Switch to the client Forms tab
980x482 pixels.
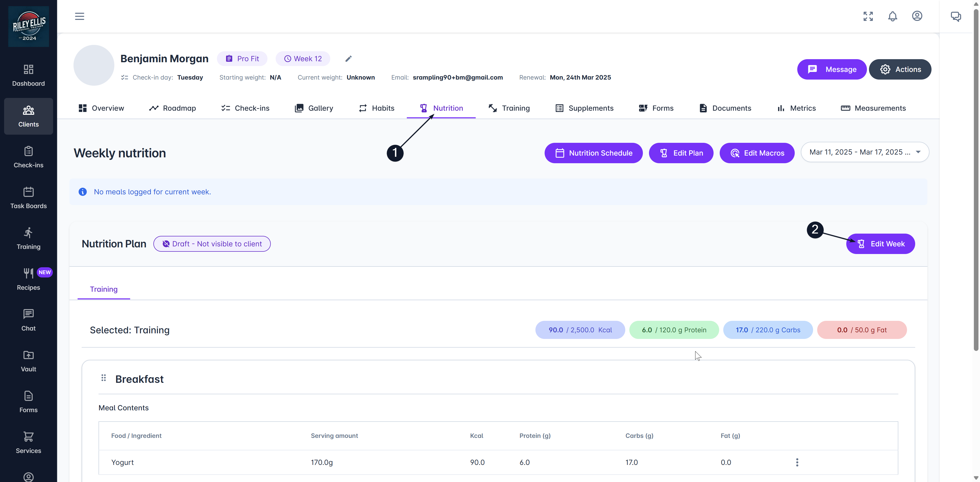point(656,108)
